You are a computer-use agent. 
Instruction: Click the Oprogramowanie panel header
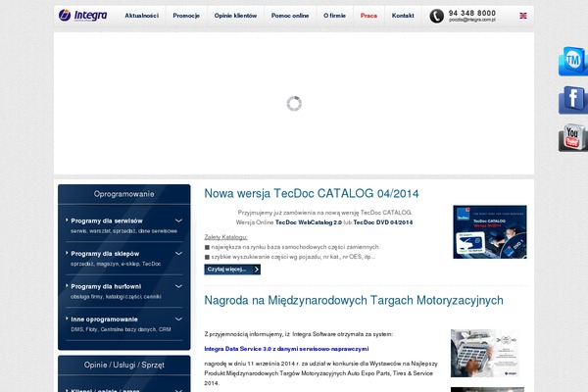point(124,194)
